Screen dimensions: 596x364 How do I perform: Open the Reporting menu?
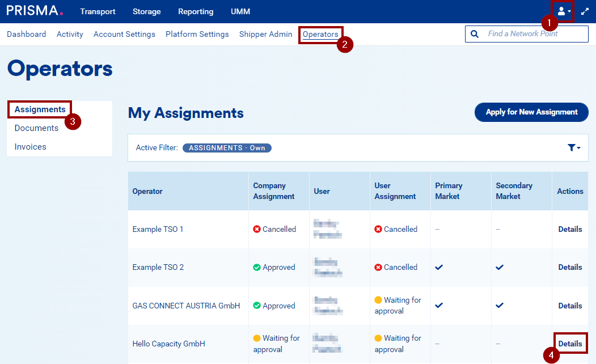click(x=196, y=11)
